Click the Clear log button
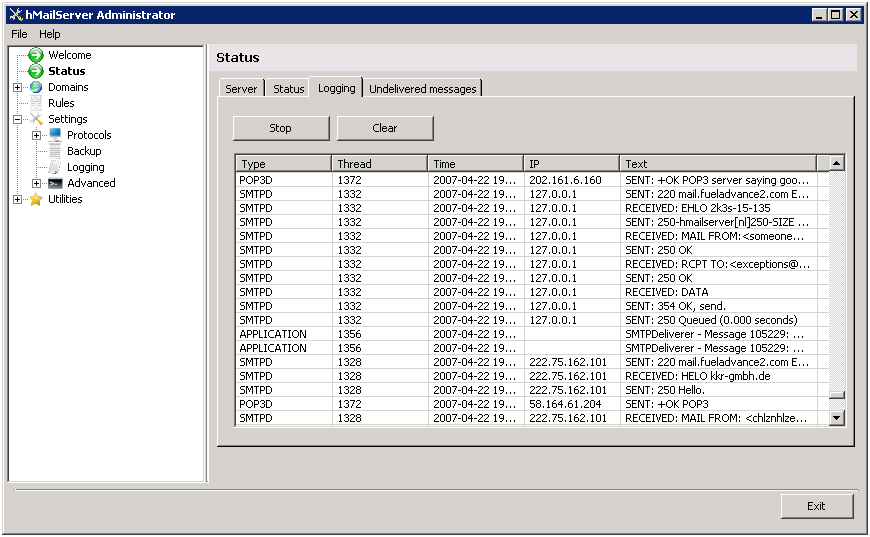This screenshot has width=870, height=537. coord(385,128)
